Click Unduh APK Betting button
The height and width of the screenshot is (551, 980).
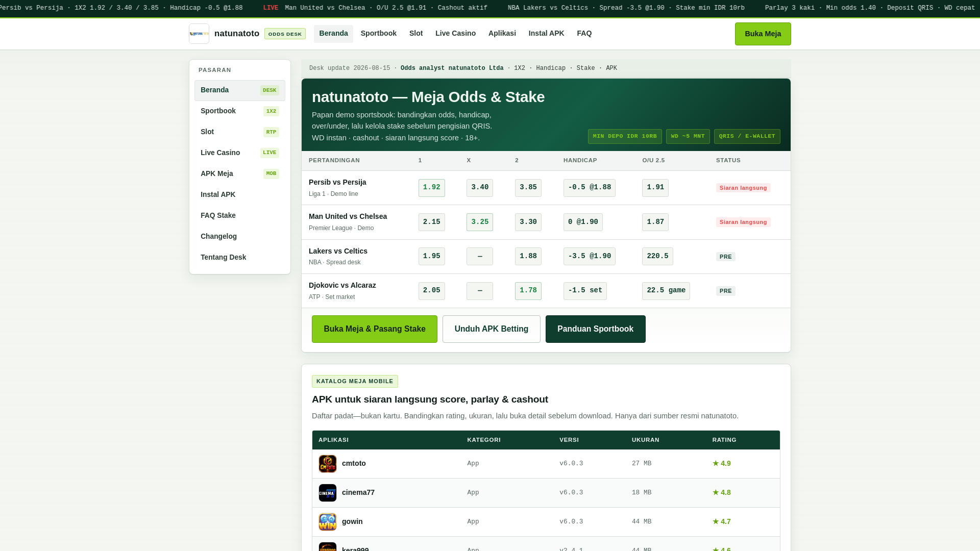(492, 329)
